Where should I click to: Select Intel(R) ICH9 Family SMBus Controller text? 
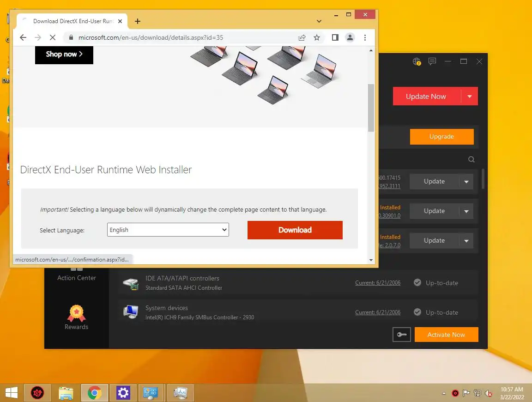point(199,317)
